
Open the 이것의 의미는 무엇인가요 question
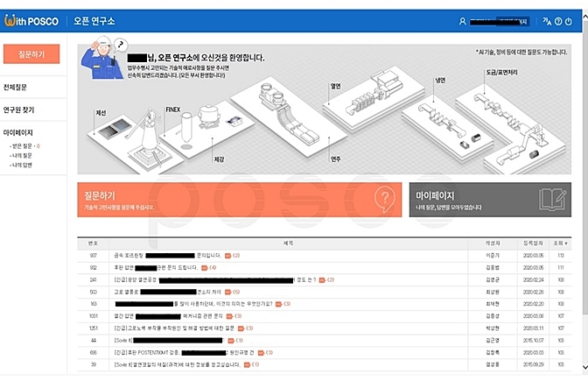[193, 304]
